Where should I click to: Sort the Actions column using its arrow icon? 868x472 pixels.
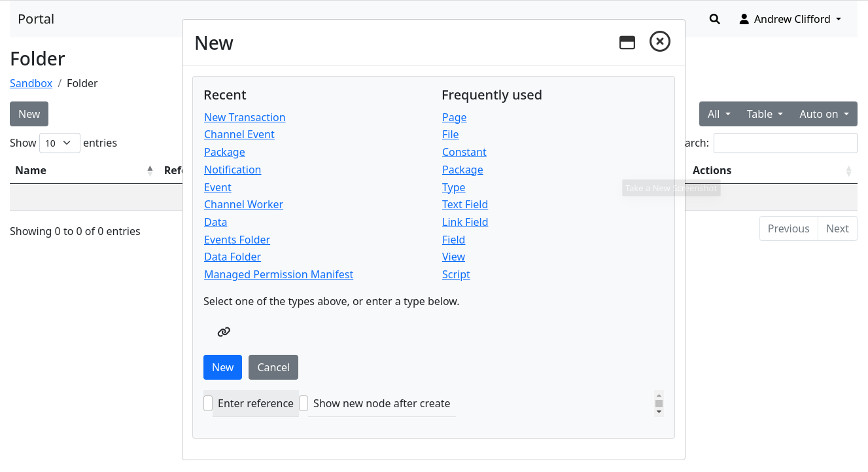tap(849, 170)
